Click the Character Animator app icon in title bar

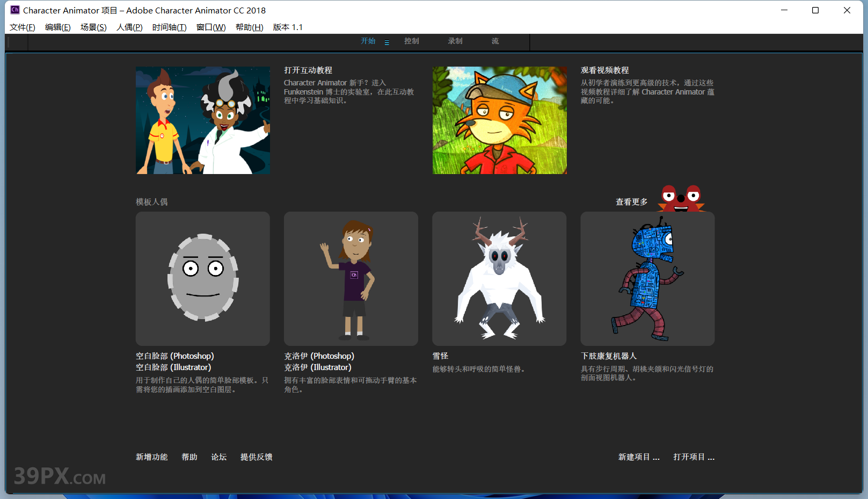15,10
